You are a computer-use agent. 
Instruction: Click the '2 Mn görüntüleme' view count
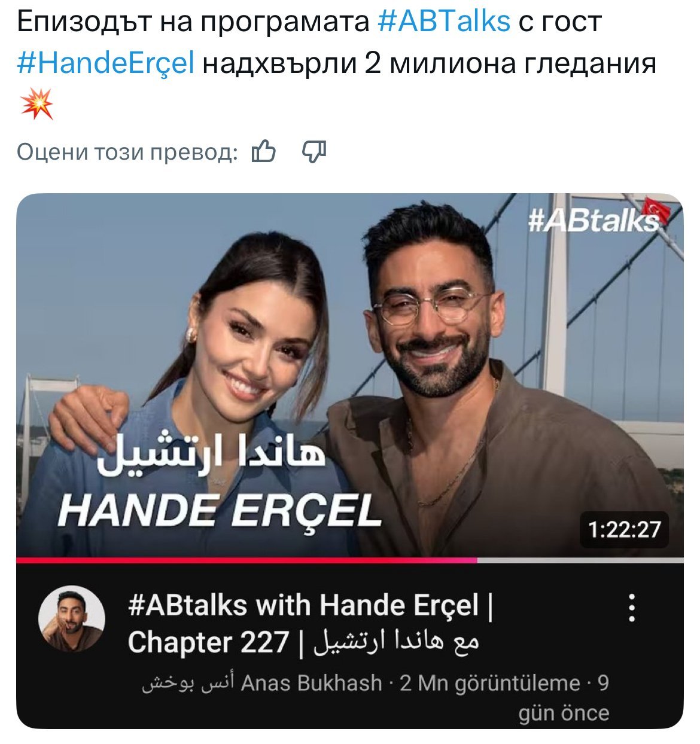click(490, 682)
